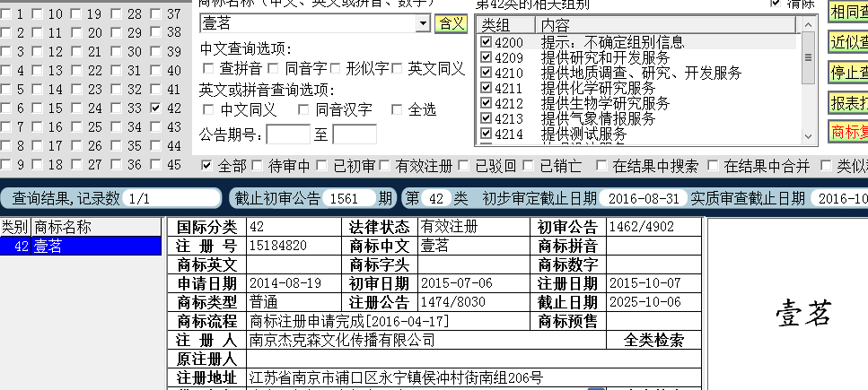Screen dimensions: 868x390
Task: Click the ending 公告期号 field after 至
Action: tap(355, 134)
